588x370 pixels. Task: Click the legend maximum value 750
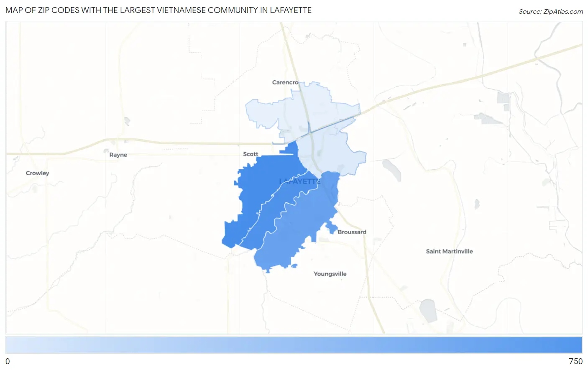pos(575,362)
